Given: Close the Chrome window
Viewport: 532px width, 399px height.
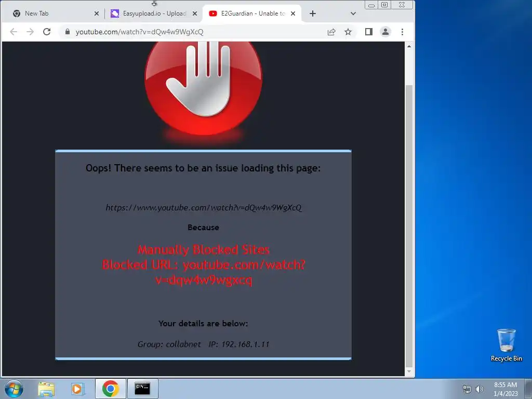Looking at the screenshot, I should point(402,5).
